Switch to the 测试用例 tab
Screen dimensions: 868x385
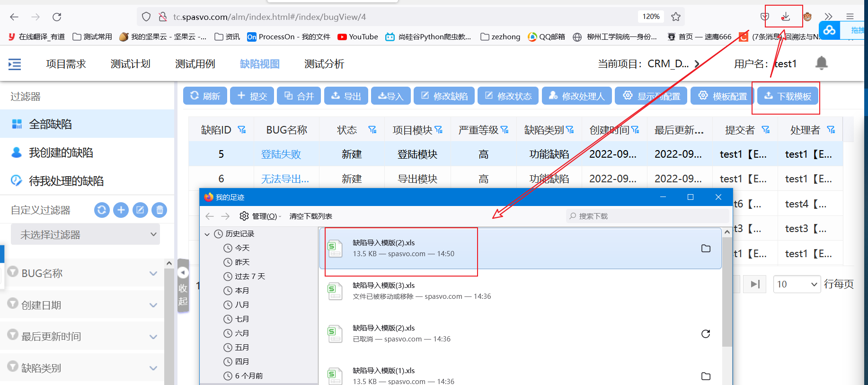pos(195,64)
